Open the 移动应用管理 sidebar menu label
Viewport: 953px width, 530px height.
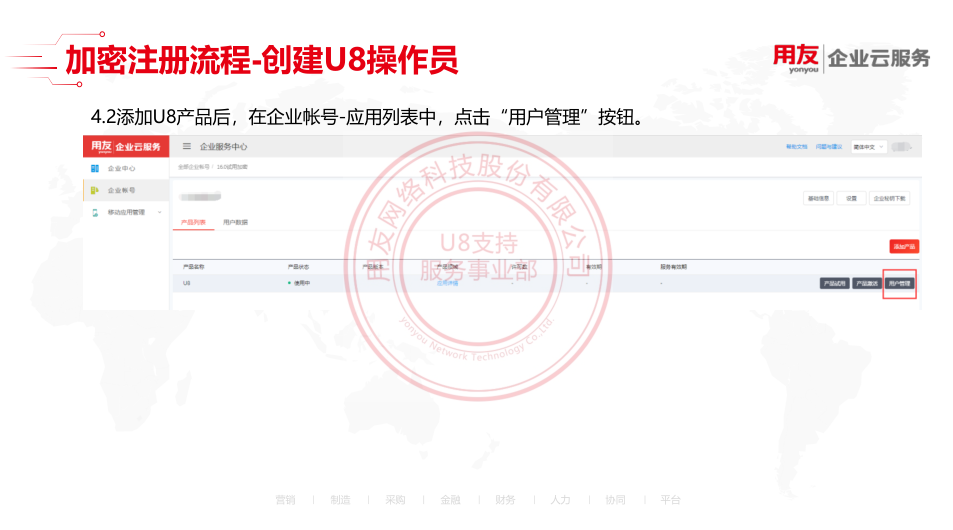[x=126, y=212]
